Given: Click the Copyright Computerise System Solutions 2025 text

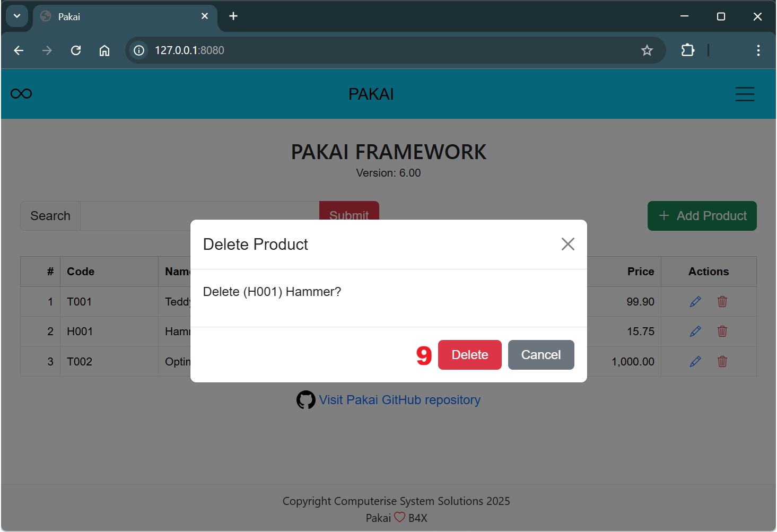Looking at the screenshot, I should [396, 501].
